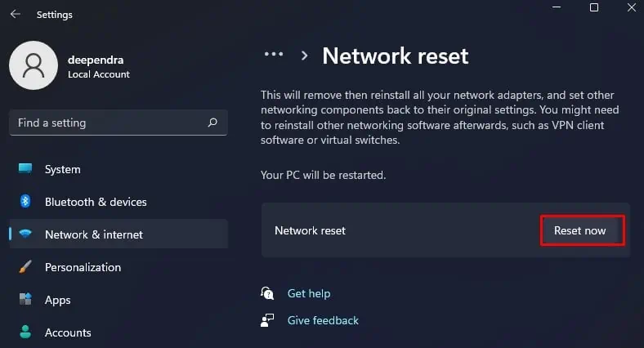Open Network & internet settings section
Viewport: 644px width, 348px height.
pyautogui.click(x=94, y=234)
